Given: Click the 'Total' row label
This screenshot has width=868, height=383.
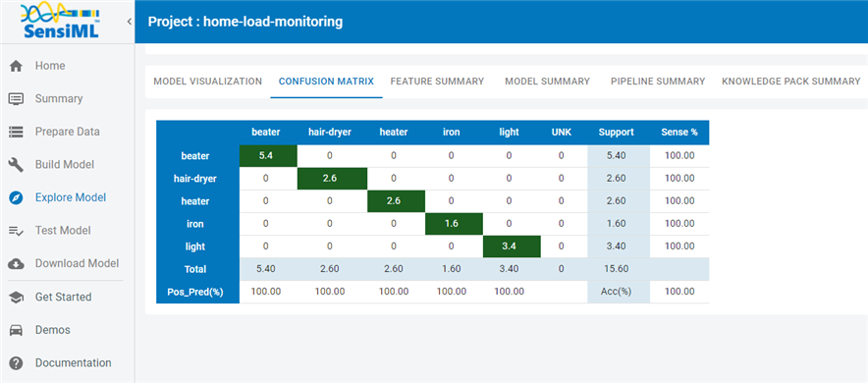Looking at the screenshot, I should [x=195, y=269].
